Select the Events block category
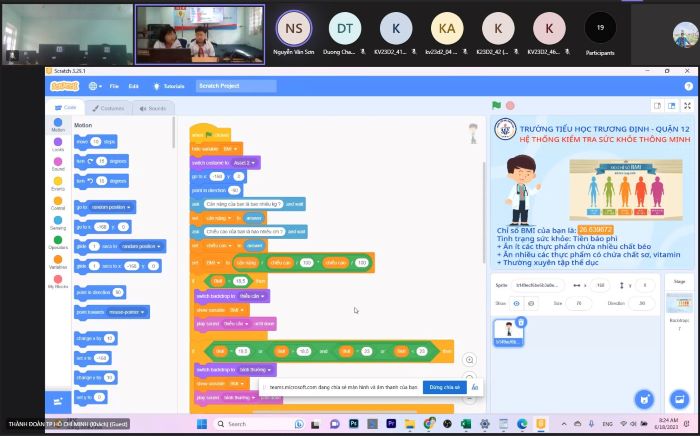This screenshot has width=700, height=436. coord(58,184)
